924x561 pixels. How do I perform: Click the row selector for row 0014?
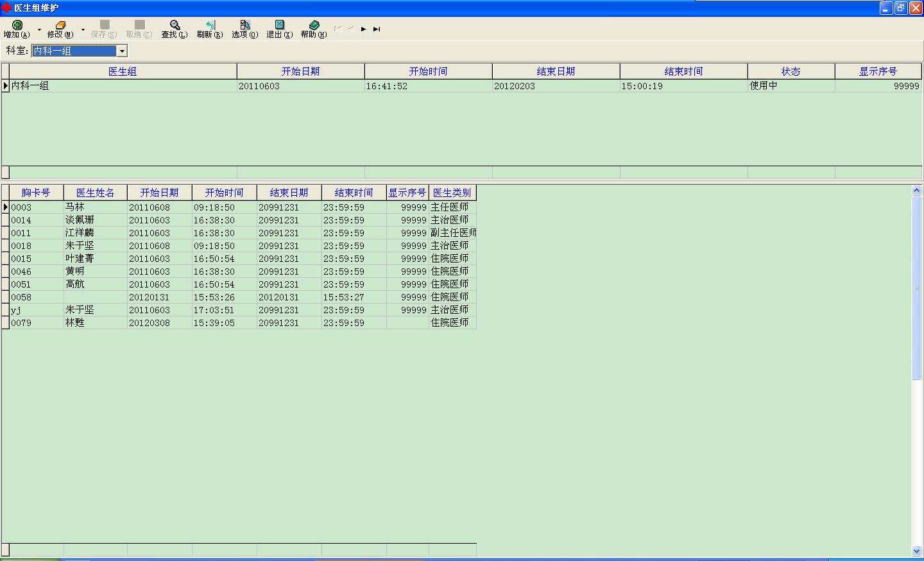5,220
